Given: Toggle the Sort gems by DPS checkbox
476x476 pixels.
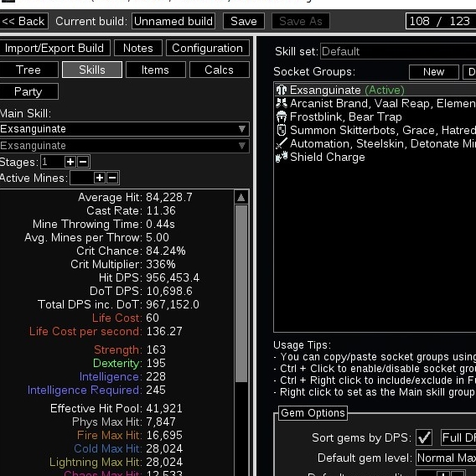Looking at the screenshot, I should click(x=424, y=437).
